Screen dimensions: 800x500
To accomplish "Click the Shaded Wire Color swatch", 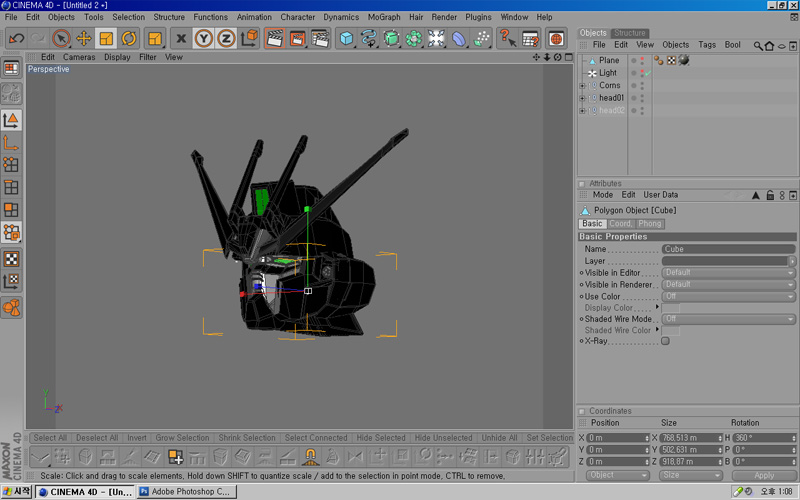I will point(670,331).
